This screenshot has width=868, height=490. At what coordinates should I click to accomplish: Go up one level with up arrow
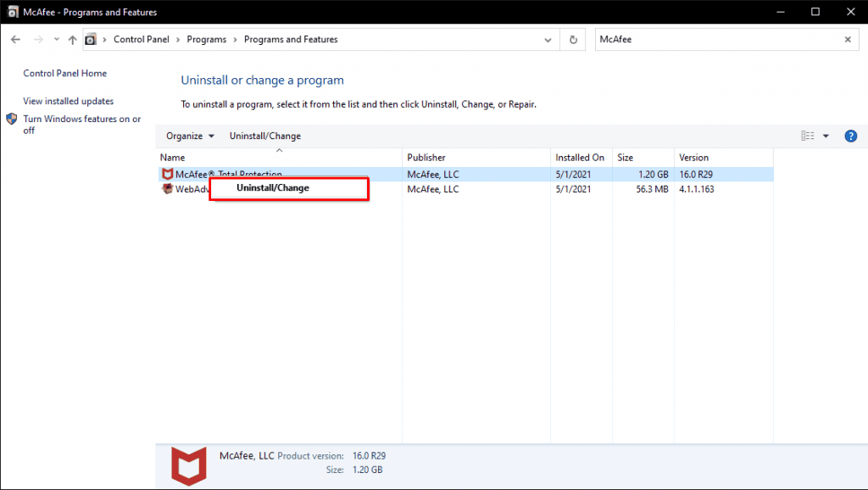click(x=73, y=39)
